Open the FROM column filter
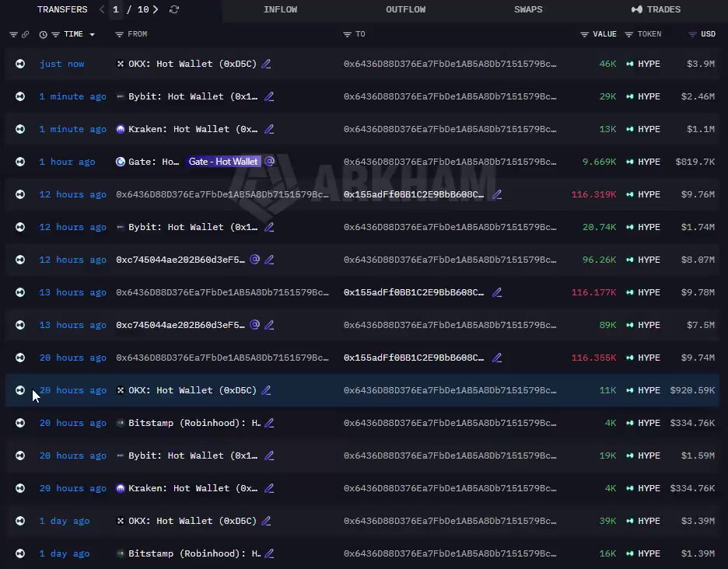 point(119,34)
